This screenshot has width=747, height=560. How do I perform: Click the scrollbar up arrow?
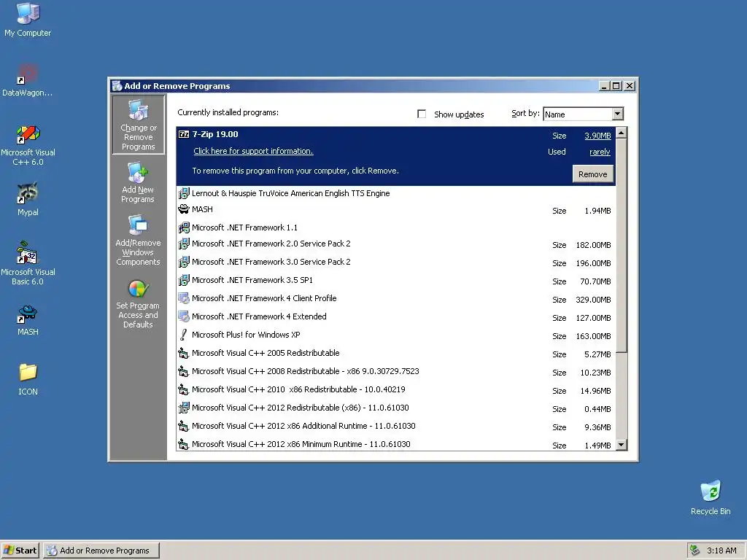point(622,133)
